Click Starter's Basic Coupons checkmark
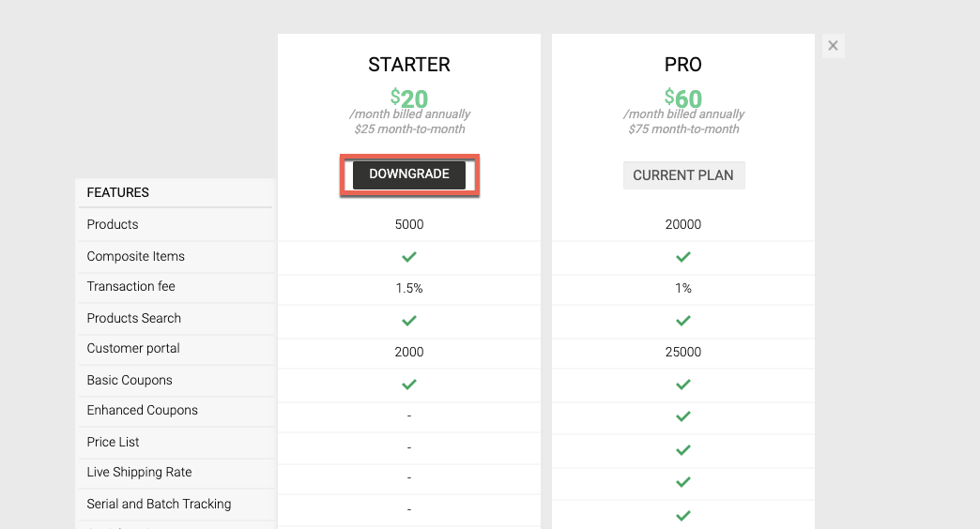This screenshot has height=529, width=980. pos(408,385)
